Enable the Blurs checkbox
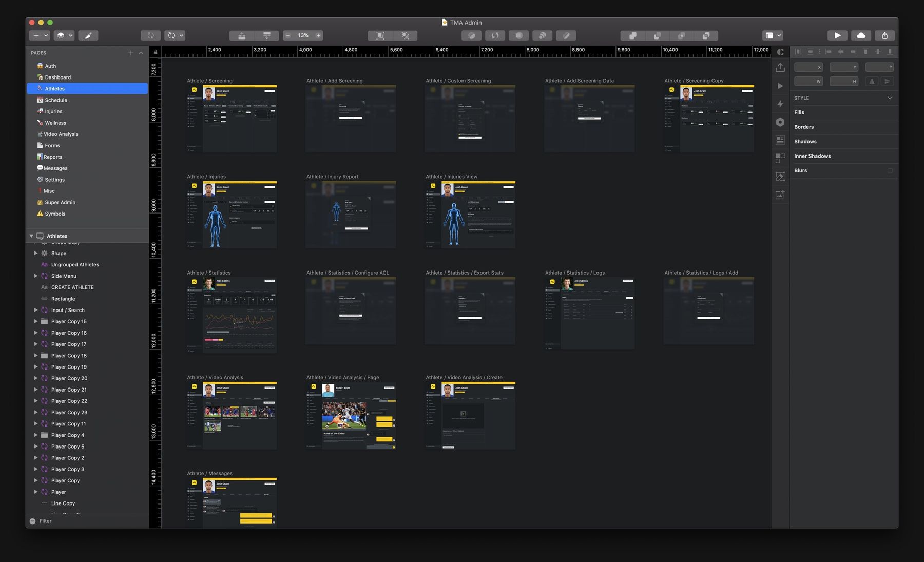 click(x=890, y=171)
